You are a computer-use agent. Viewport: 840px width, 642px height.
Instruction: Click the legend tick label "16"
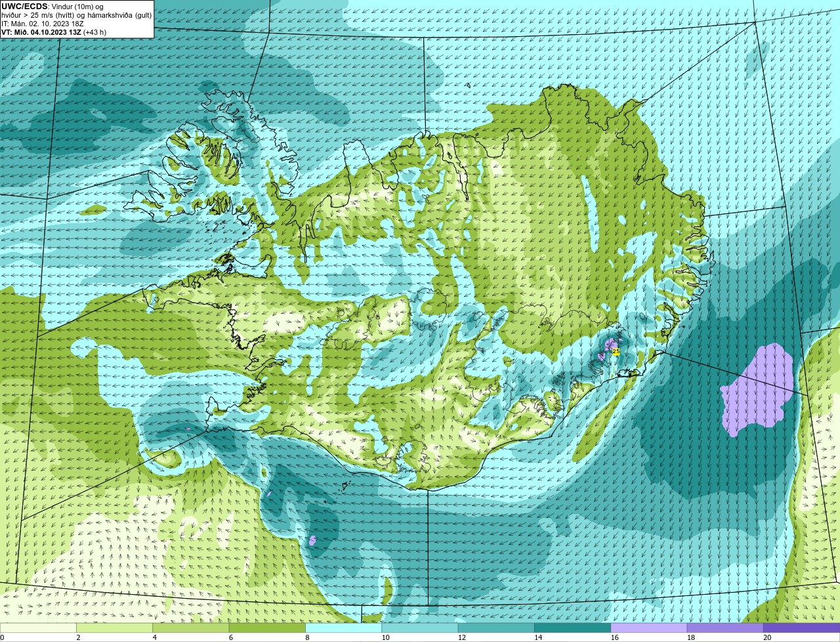coord(614,637)
